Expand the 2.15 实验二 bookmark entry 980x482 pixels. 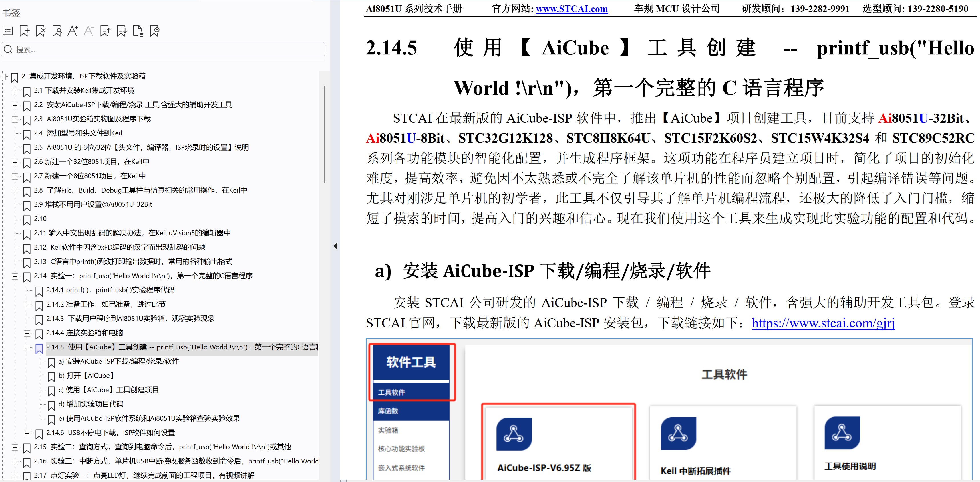coord(15,447)
